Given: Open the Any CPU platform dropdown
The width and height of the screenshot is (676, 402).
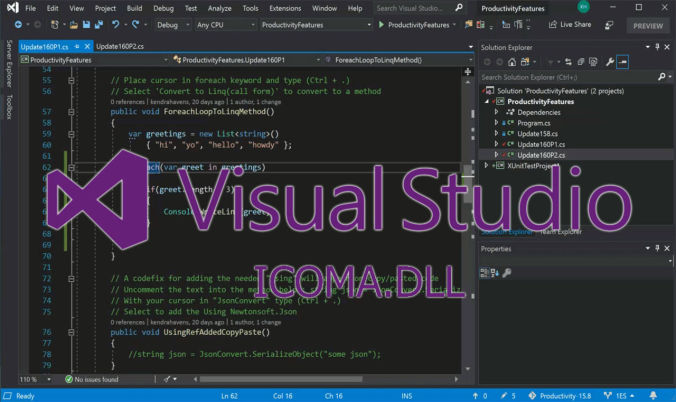Looking at the screenshot, I should click(225, 25).
